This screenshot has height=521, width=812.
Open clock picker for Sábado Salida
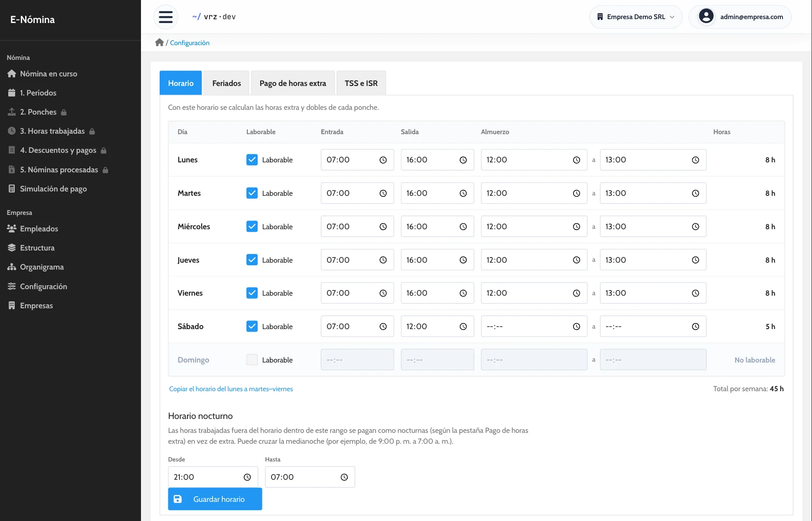[x=463, y=326]
